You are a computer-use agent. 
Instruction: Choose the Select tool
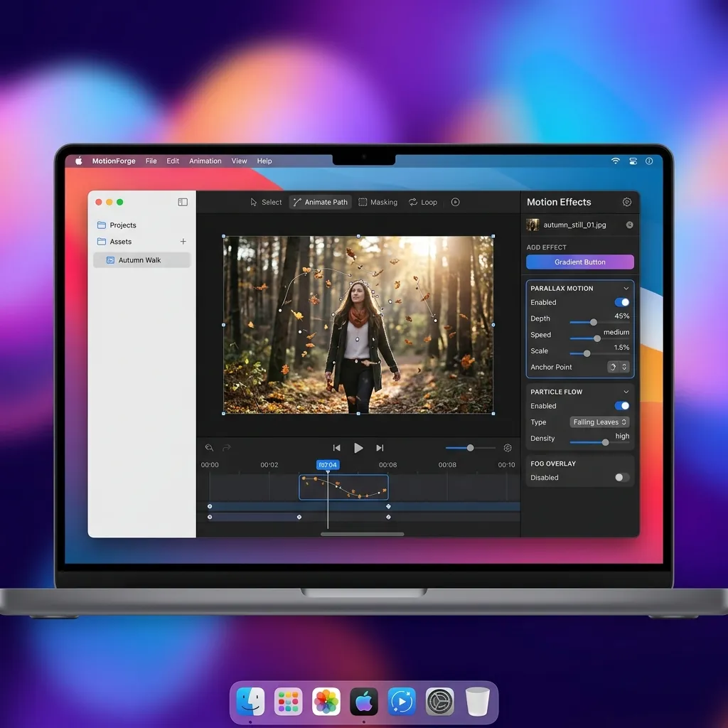tap(266, 202)
